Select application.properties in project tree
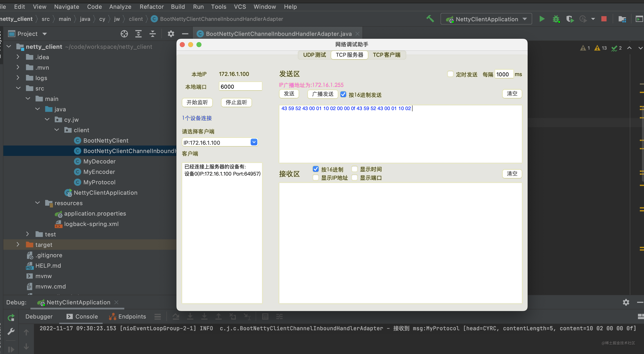Image resolution: width=644 pixels, height=354 pixels. [x=95, y=213]
